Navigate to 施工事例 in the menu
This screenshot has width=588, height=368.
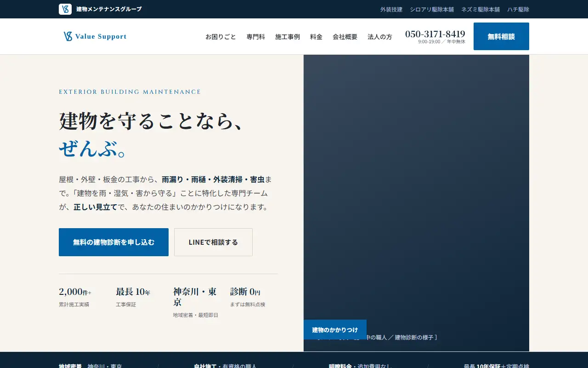[x=288, y=37]
